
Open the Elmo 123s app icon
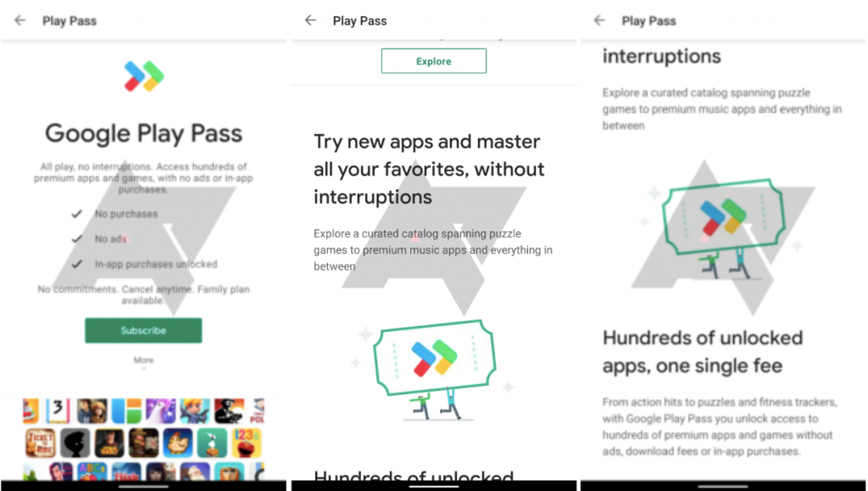tap(247, 443)
